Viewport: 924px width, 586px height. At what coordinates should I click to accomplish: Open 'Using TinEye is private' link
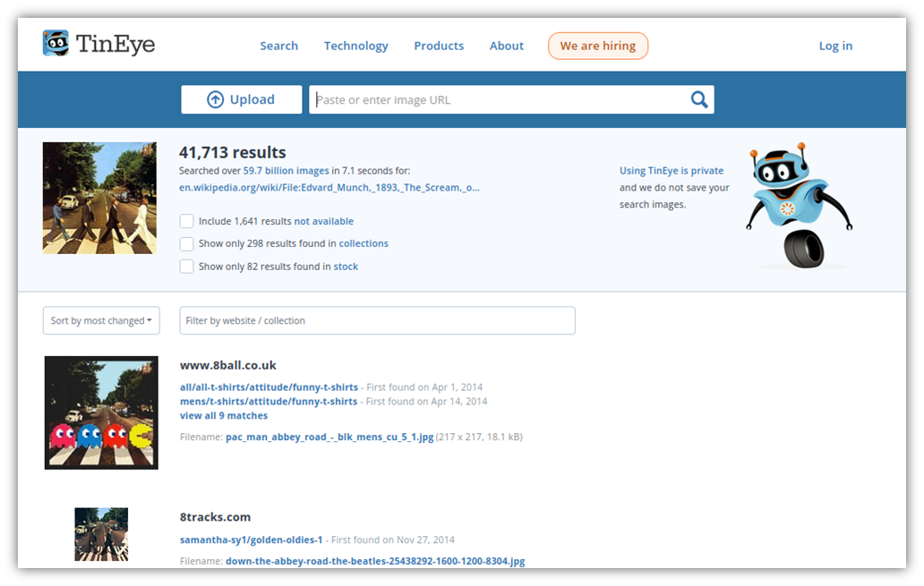coord(672,171)
